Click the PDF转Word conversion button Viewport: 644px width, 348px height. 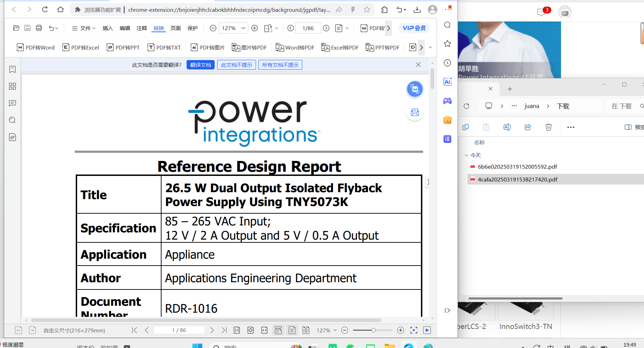[x=36, y=47]
